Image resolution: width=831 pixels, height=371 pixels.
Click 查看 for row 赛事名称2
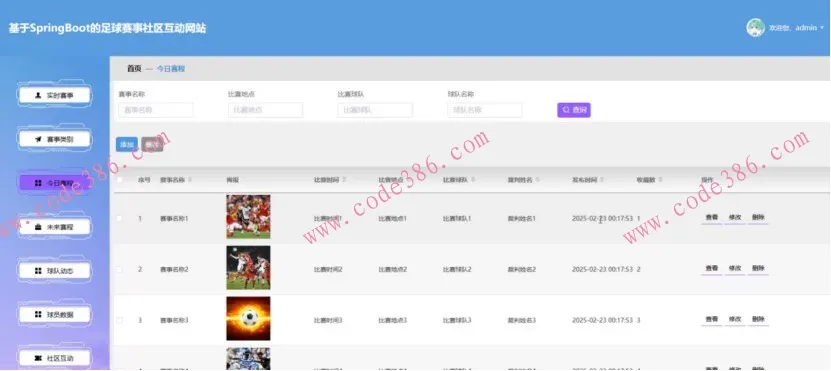pyautogui.click(x=712, y=268)
